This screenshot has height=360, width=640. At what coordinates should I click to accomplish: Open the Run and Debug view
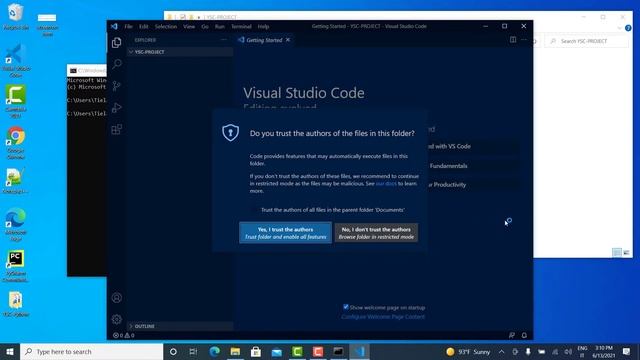pyautogui.click(x=117, y=107)
